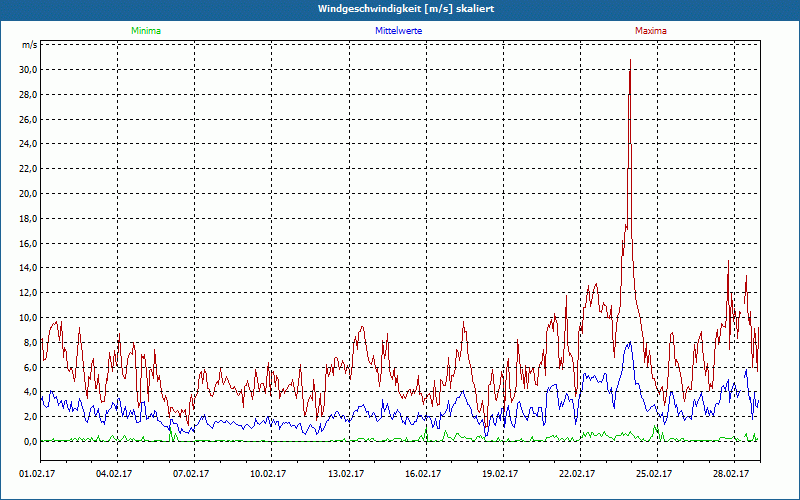
Task: Click the blue Mittelwerte peak at 8 m/s
Action: pyautogui.click(x=631, y=343)
